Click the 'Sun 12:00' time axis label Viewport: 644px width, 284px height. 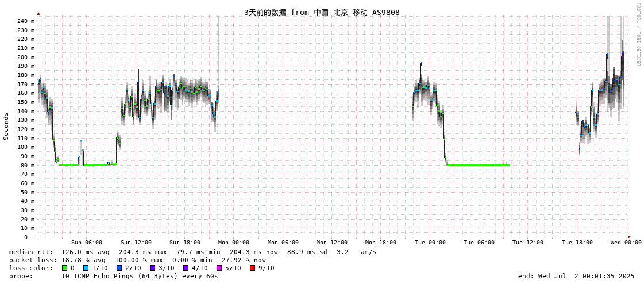[136, 243]
